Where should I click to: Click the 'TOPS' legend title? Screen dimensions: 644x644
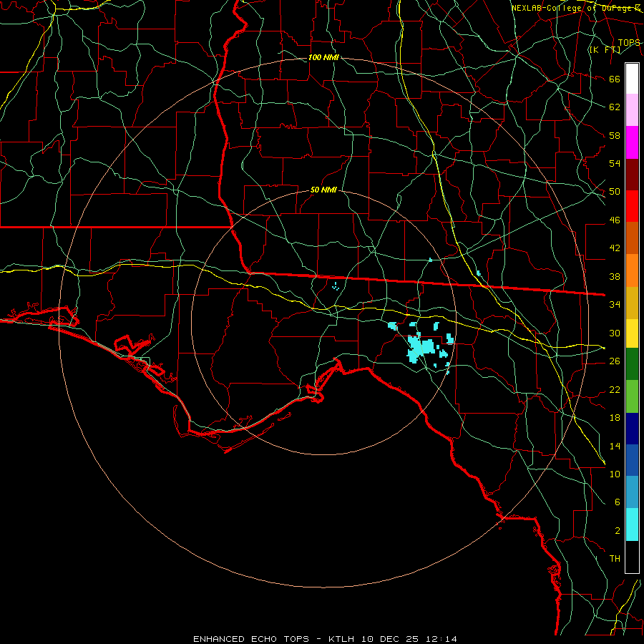click(629, 43)
